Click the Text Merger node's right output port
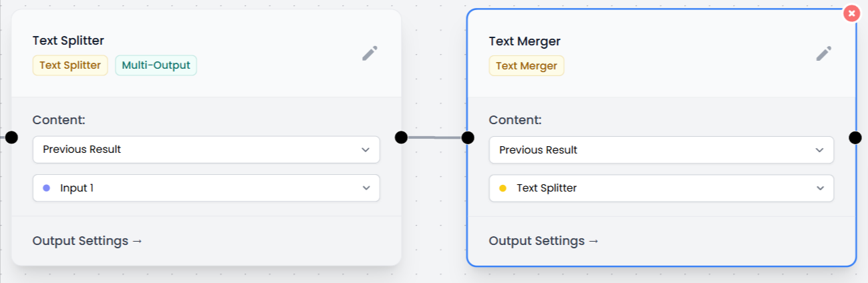The width and height of the screenshot is (868, 283). pos(855,137)
